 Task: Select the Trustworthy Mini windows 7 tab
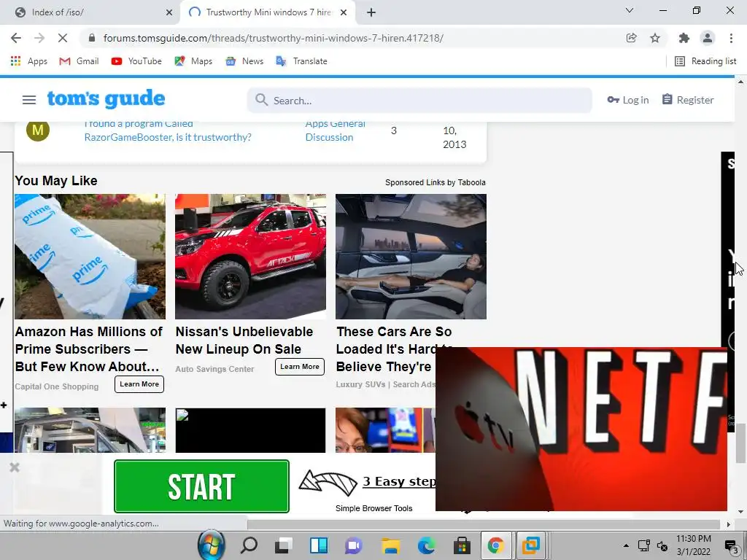click(x=268, y=12)
